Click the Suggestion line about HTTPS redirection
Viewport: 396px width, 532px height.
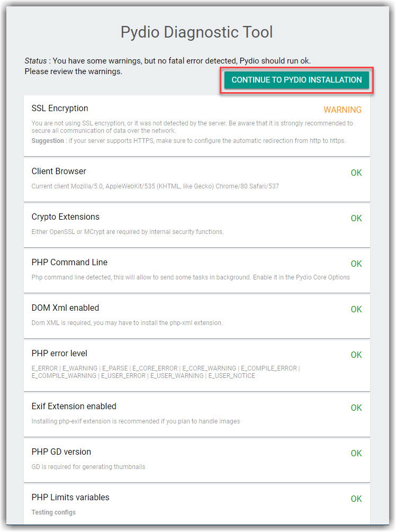(x=188, y=141)
